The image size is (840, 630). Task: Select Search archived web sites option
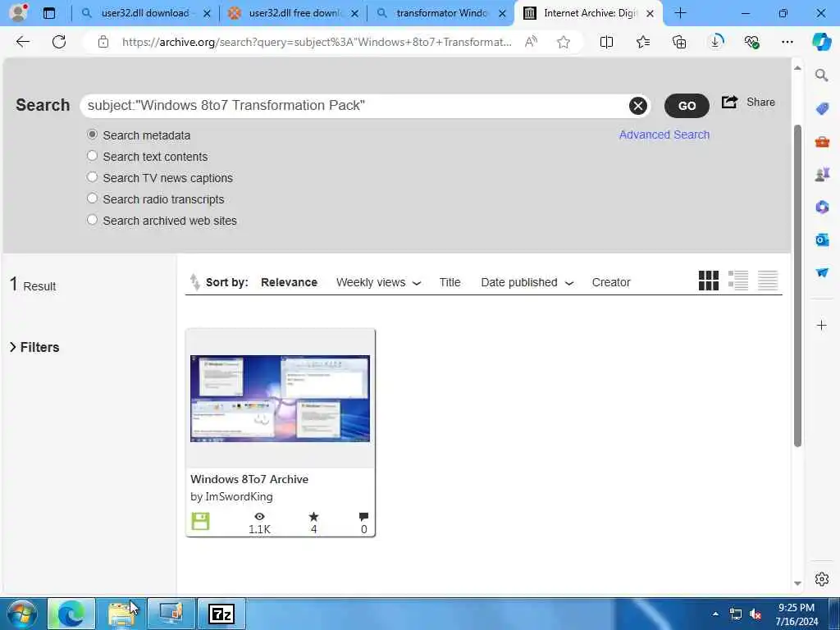click(x=92, y=220)
